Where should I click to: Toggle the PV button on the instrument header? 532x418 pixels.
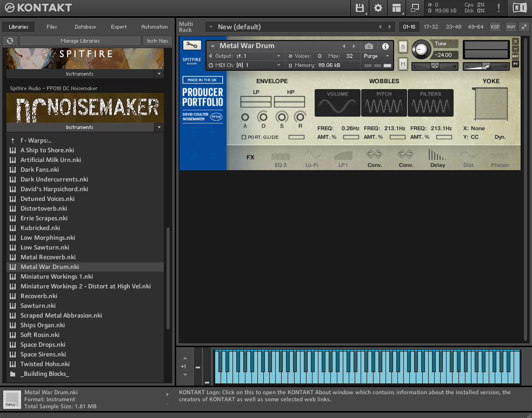[515, 64]
